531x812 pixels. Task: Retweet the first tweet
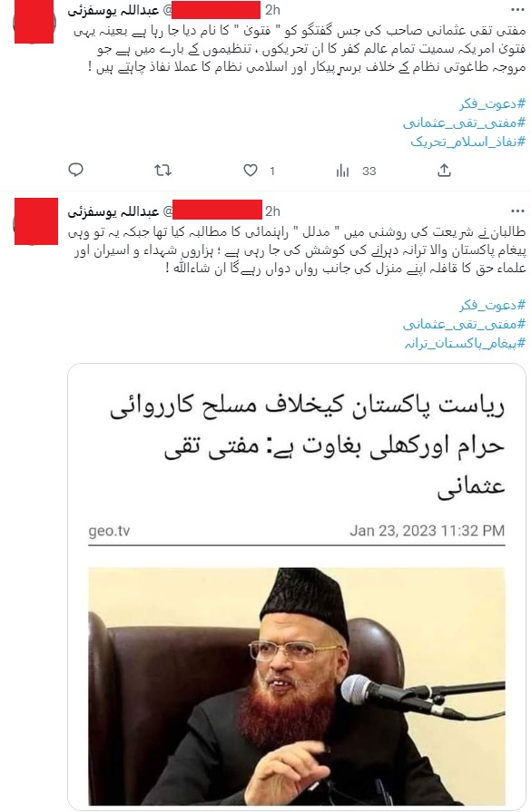coord(163,170)
